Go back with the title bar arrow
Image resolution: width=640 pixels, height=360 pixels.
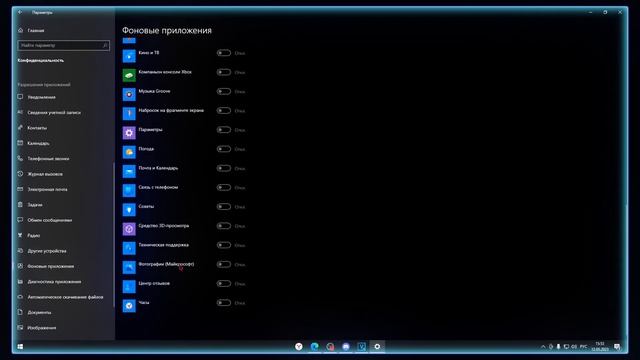(x=20, y=12)
